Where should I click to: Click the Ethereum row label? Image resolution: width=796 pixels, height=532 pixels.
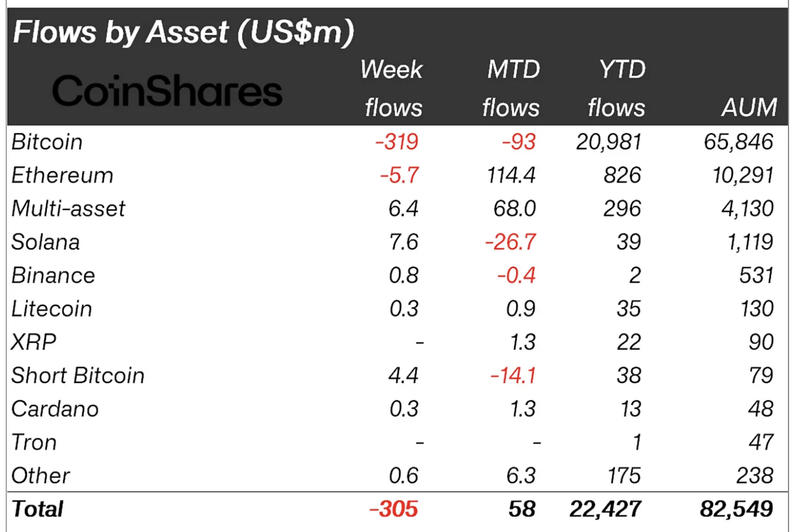(62, 176)
